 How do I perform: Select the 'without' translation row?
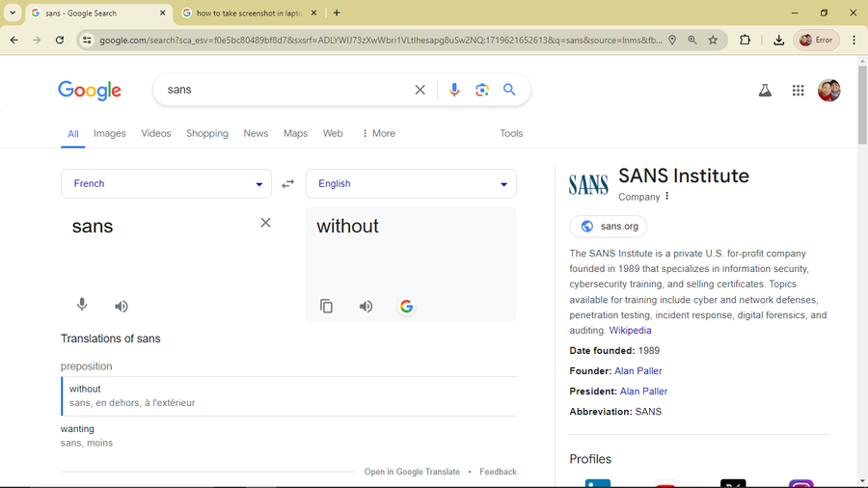pyautogui.click(x=288, y=395)
